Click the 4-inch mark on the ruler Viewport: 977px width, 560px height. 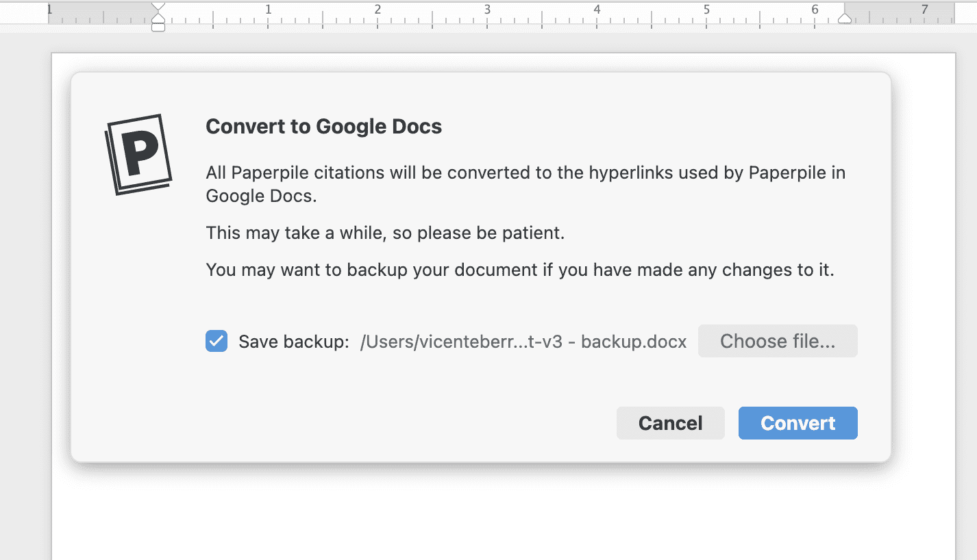point(597,10)
